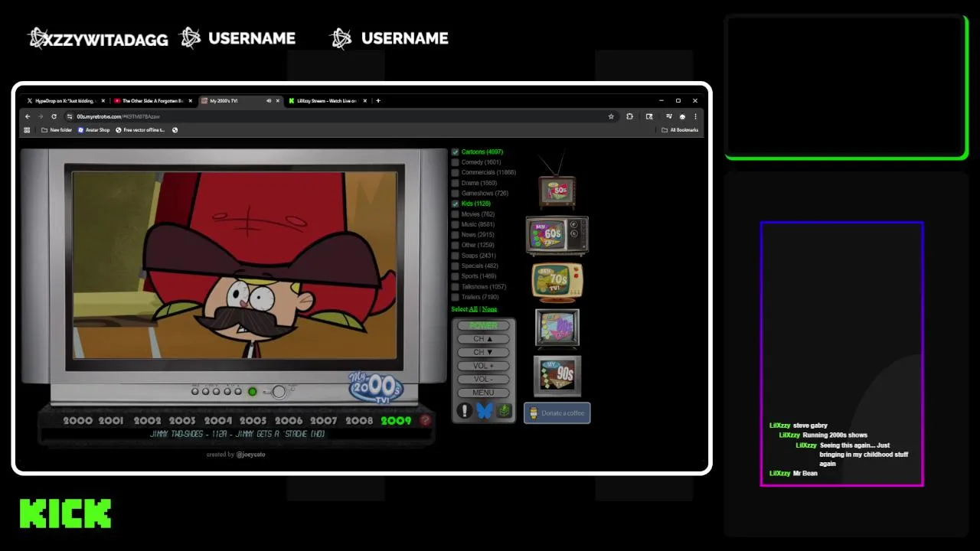This screenshot has height=551, width=980.
Task: Switch to The Other Side YouTube tab
Action: pos(152,100)
